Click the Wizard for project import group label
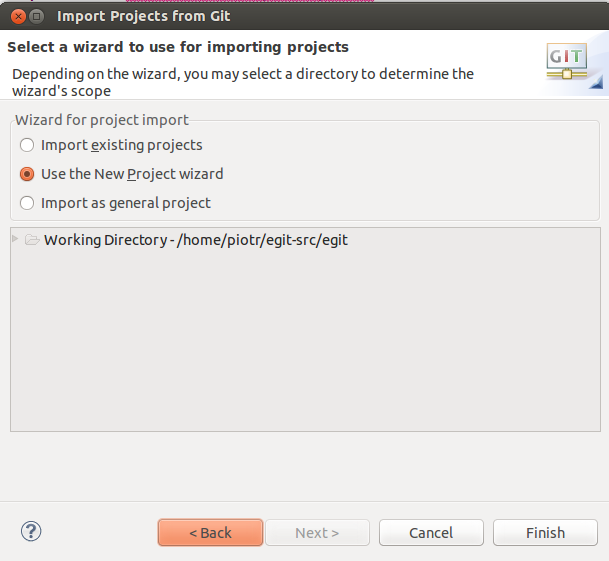This screenshot has height=561, width=609. point(101,120)
